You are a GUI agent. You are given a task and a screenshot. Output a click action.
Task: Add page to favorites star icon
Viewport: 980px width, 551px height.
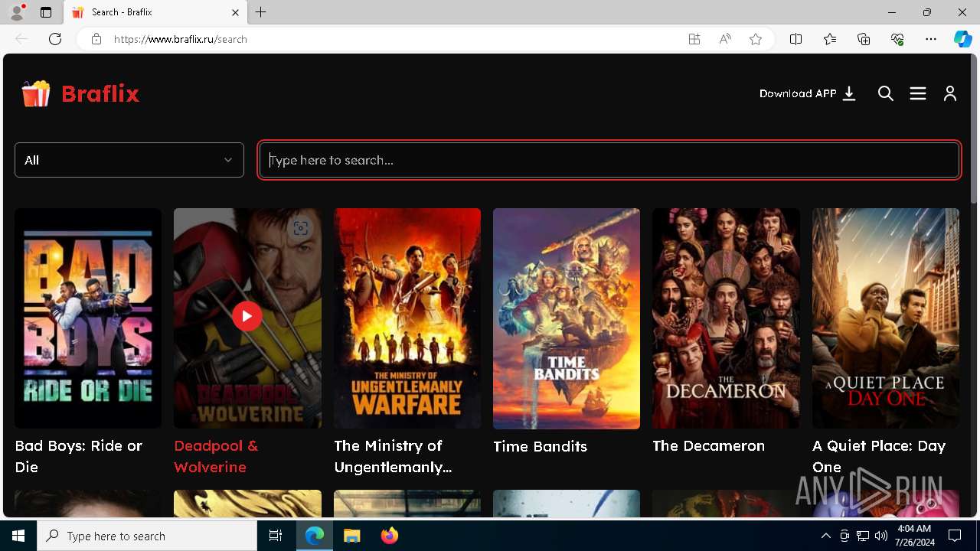[756, 39]
